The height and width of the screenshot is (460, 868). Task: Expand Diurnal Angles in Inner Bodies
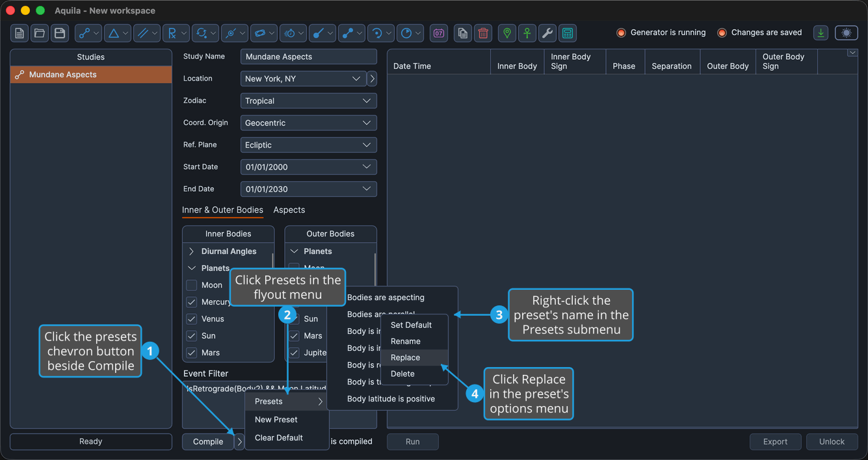coord(191,251)
